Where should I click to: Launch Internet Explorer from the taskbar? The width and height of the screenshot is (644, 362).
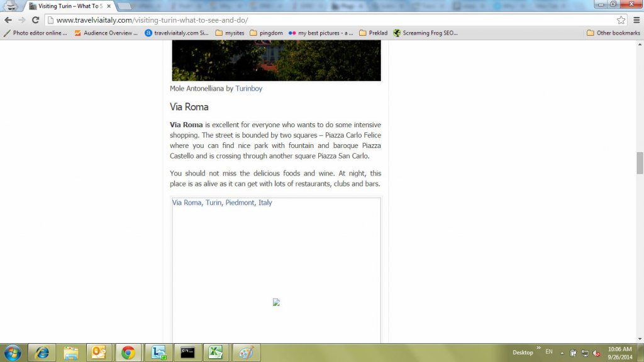pyautogui.click(x=42, y=353)
